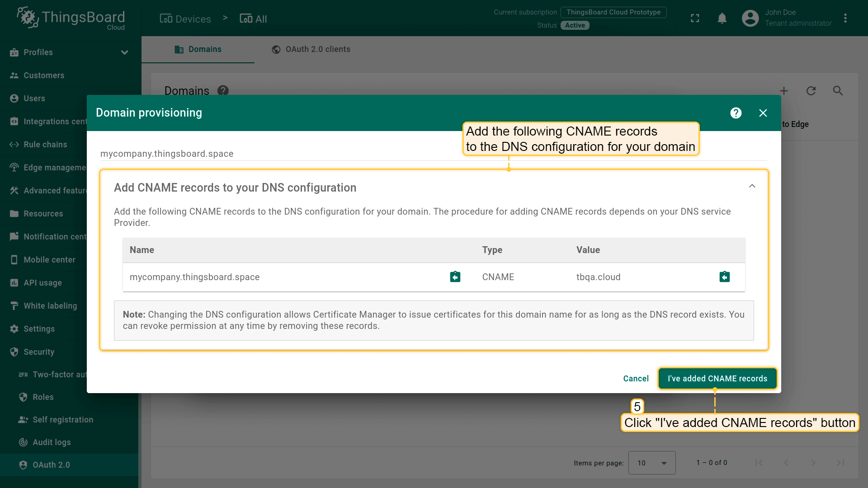Viewport: 868px width, 488px height.
Task: Click the notifications bell icon
Action: point(722,19)
